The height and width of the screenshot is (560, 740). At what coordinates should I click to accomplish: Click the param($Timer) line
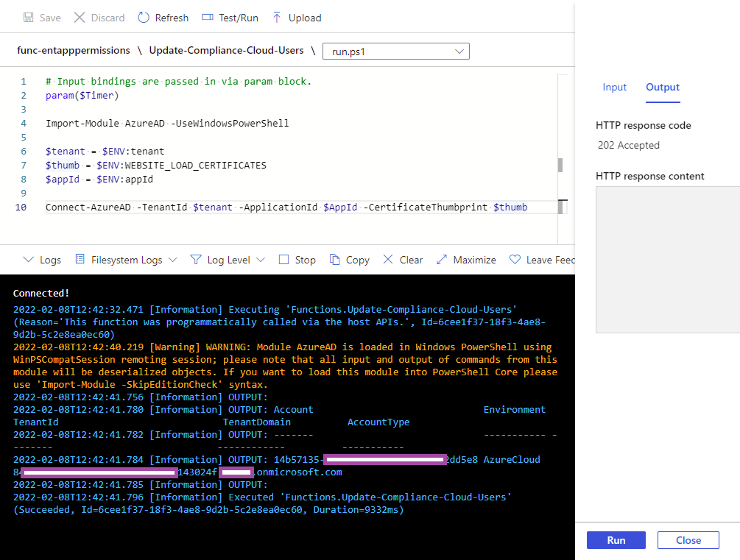(x=82, y=96)
